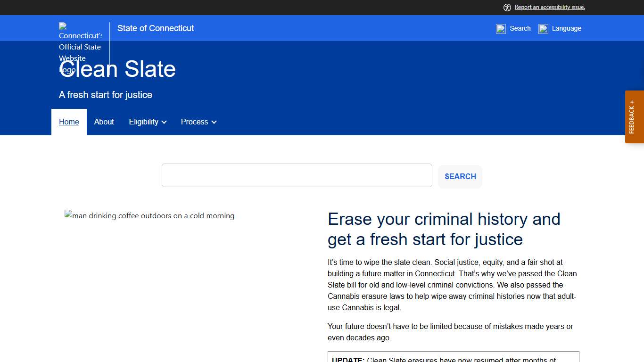Click the 'Search' text in the header
Viewport: 644px width, 362px height.
(520, 28)
